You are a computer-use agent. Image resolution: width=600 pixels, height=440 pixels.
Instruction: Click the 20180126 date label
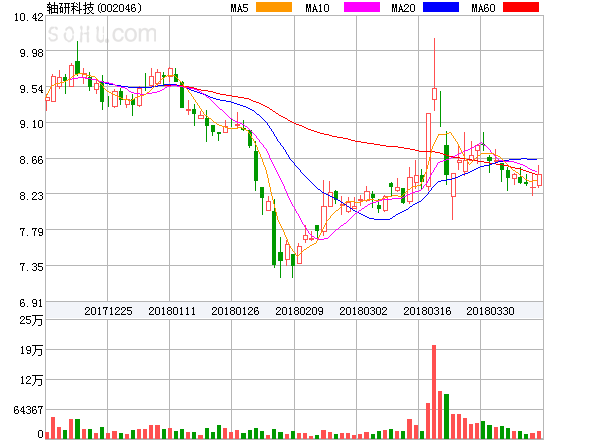[x=235, y=311]
